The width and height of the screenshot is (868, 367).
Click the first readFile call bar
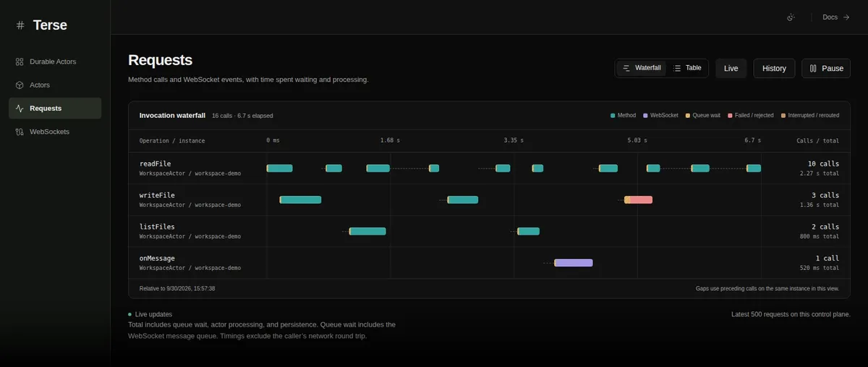coord(279,168)
